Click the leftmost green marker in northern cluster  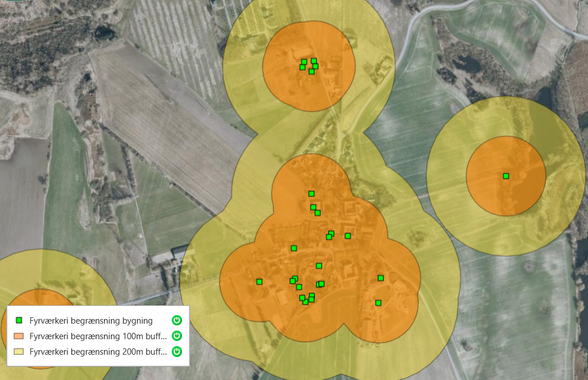(x=302, y=67)
